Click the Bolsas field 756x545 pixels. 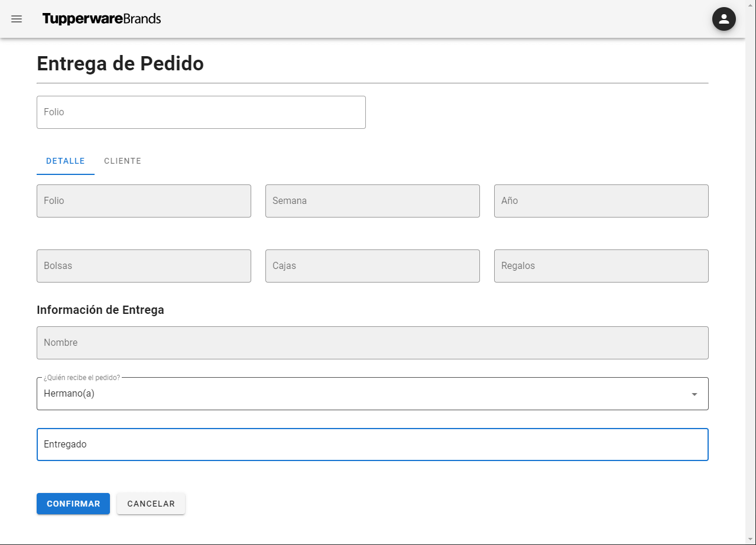pos(144,266)
